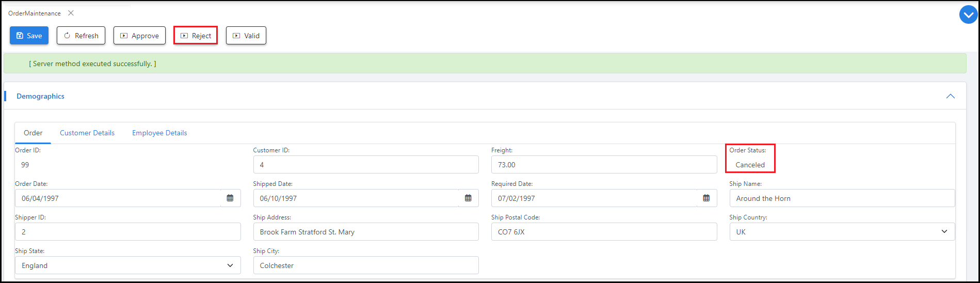Edit the Ship Address field
The width and height of the screenshot is (980, 283).
[x=365, y=232]
